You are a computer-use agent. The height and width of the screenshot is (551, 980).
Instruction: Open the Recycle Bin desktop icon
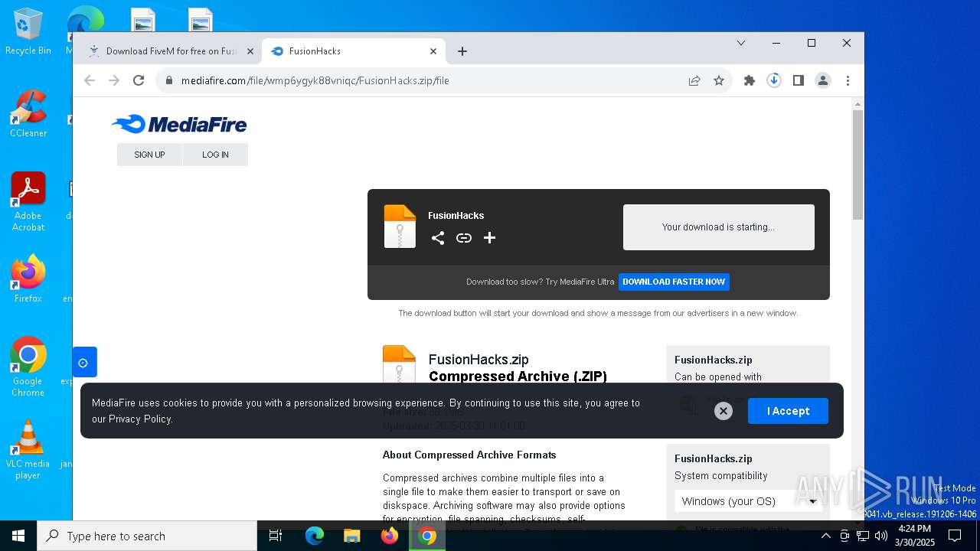point(28,32)
